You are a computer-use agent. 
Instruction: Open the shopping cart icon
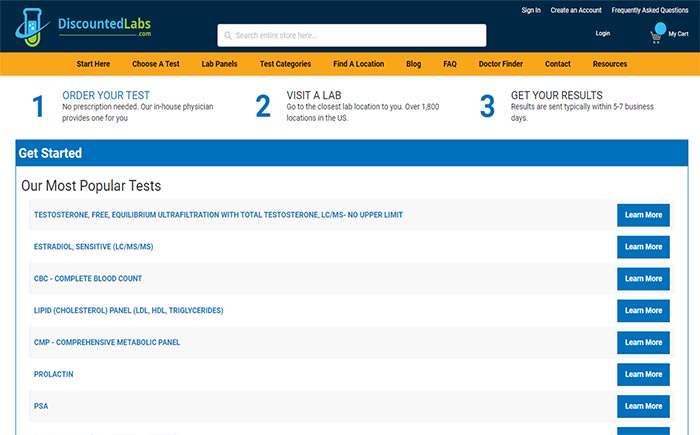[x=655, y=37]
